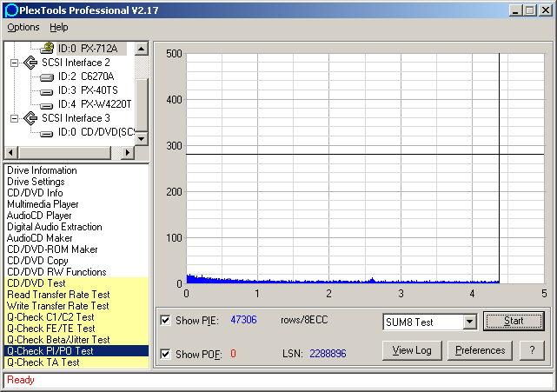This screenshot has height=392, width=557.
Task: Collapse the SCSI Interface 2 node
Action: click(x=15, y=63)
